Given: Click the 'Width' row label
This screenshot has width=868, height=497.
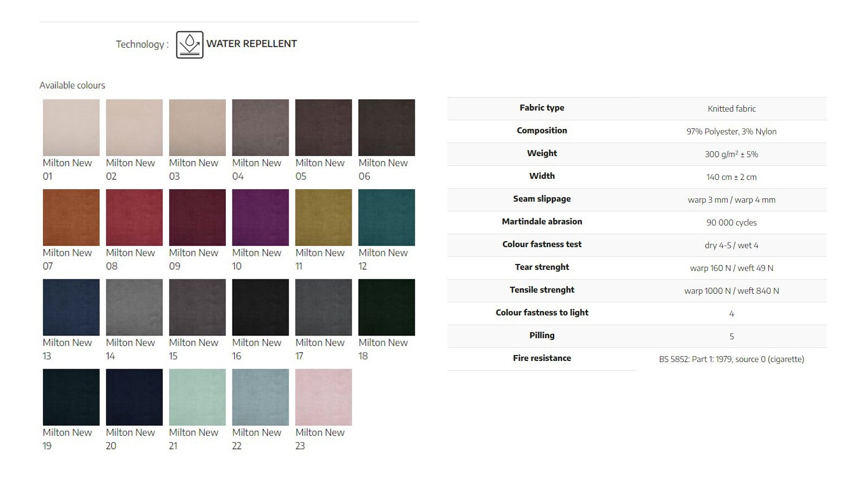Looking at the screenshot, I should click(x=542, y=176).
